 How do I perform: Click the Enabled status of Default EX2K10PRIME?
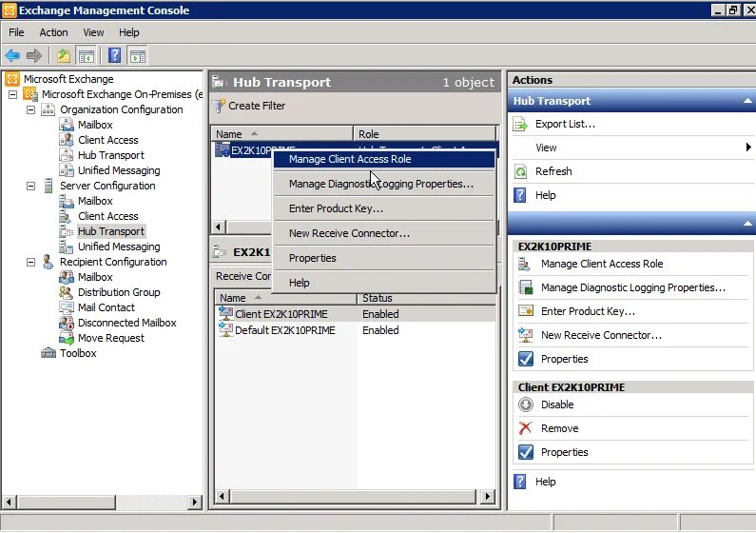tap(380, 330)
